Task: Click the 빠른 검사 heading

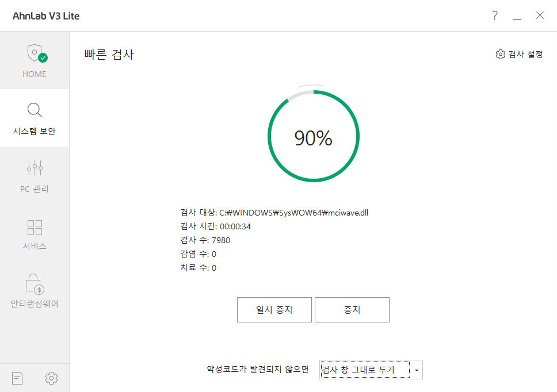Action: (x=109, y=55)
